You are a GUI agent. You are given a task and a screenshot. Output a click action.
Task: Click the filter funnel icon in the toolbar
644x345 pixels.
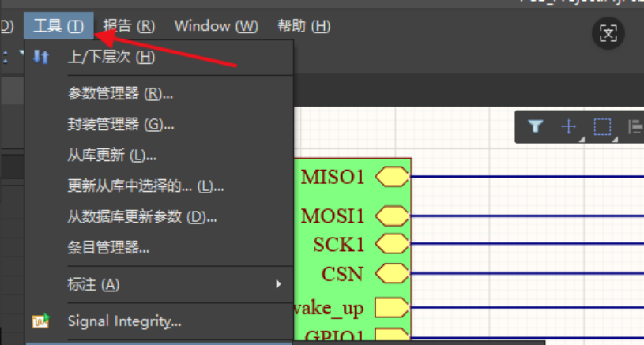tap(535, 126)
